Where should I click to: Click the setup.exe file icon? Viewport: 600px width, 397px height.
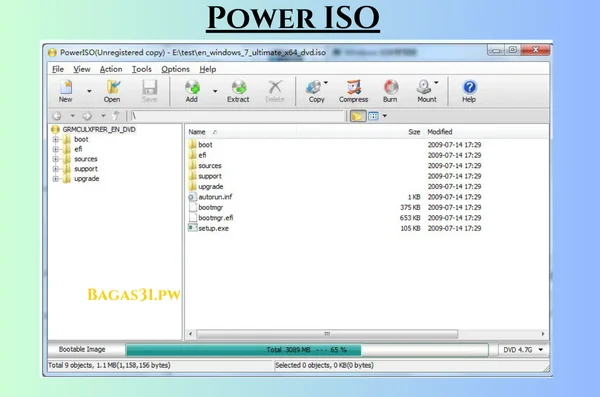[x=192, y=228]
